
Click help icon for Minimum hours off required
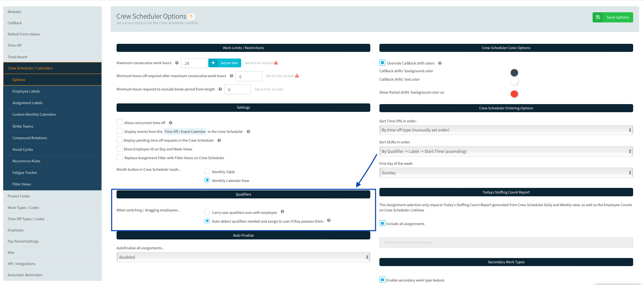[x=231, y=76]
